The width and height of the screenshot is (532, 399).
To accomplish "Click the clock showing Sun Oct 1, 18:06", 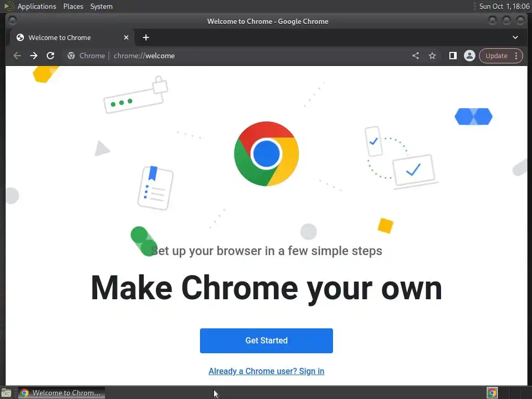I will click(504, 6).
